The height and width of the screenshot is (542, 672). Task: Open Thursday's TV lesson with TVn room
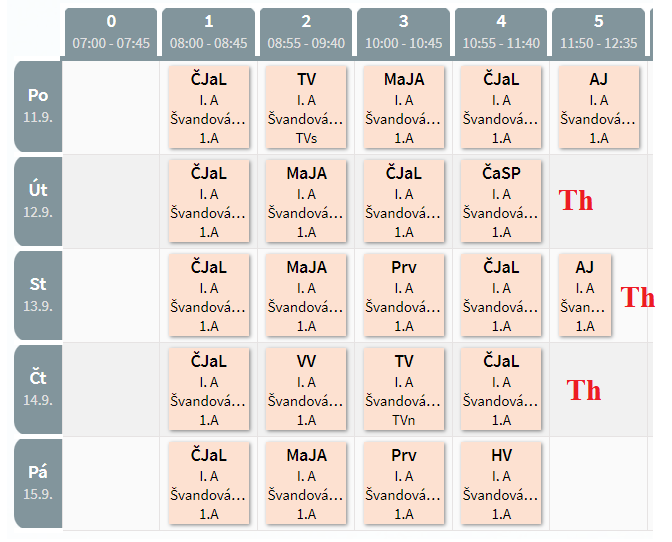coord(403,390)
